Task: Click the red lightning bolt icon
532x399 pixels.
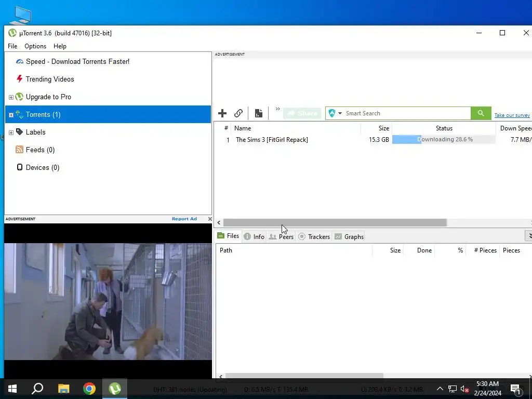Action: click(x=20, y=79)
